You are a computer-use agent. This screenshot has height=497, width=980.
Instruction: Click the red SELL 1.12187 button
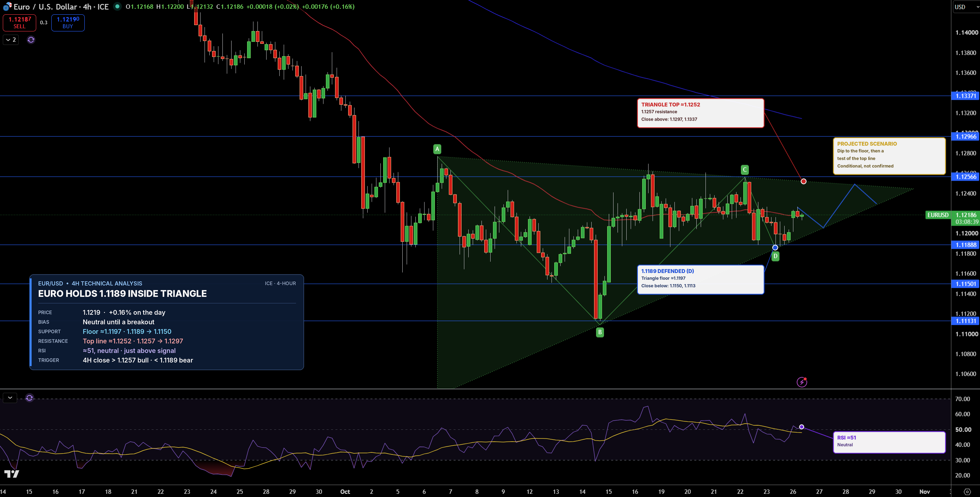click(19, 23)
